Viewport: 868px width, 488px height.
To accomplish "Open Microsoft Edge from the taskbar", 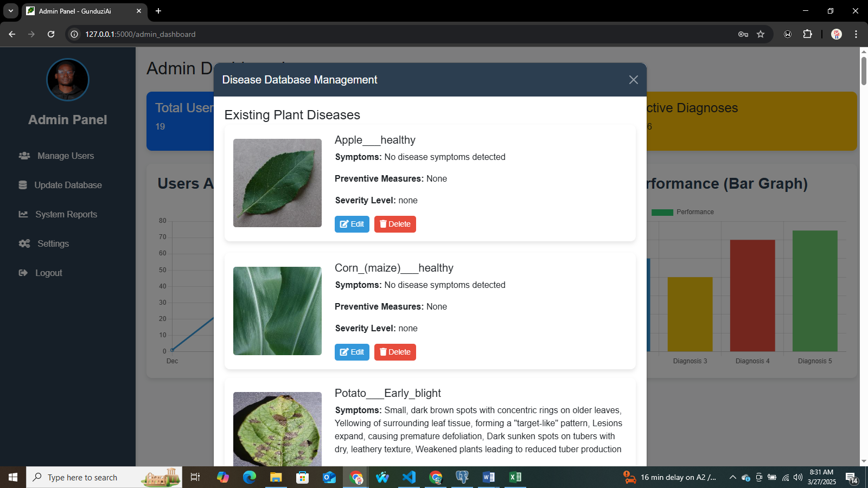I will [250, 477].
